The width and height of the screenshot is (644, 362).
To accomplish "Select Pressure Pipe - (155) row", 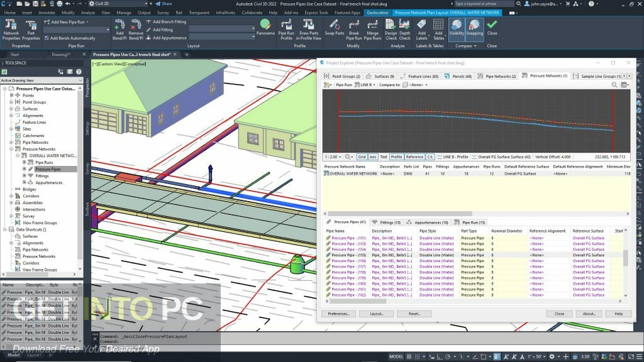I will (475, 255).
